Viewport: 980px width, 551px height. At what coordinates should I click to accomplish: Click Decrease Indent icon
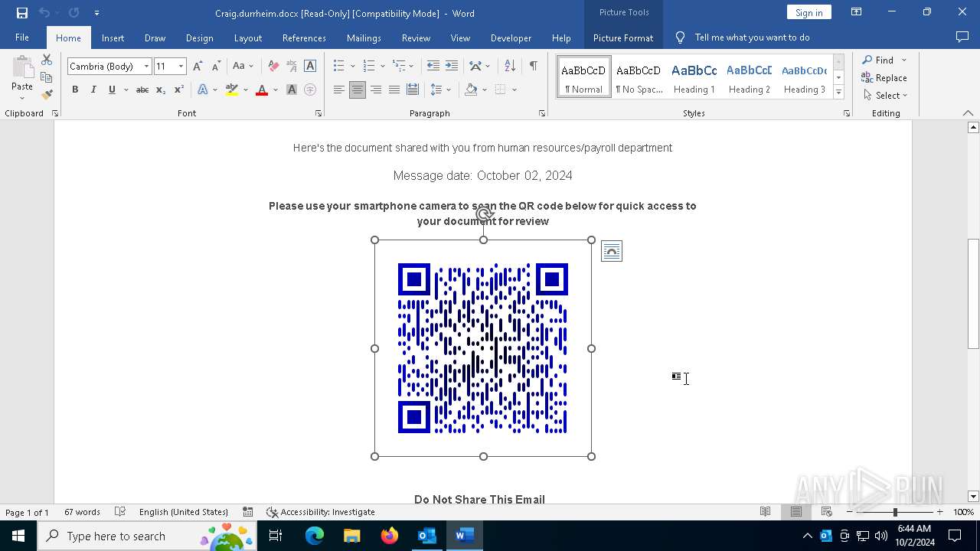[x=433, y=67]
